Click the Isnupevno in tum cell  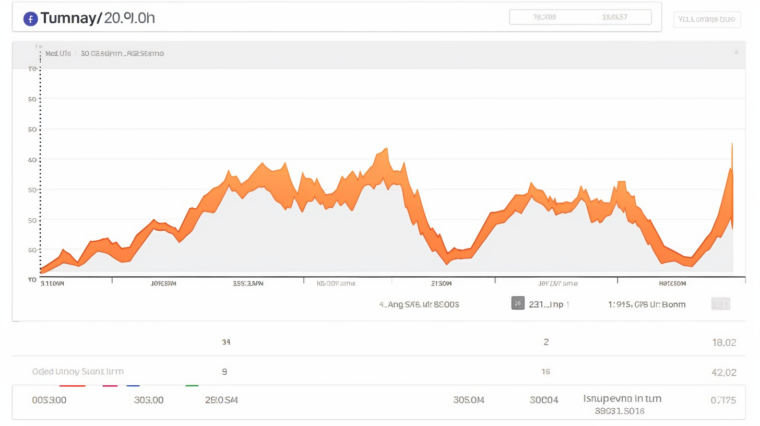(x=621, y=398)
